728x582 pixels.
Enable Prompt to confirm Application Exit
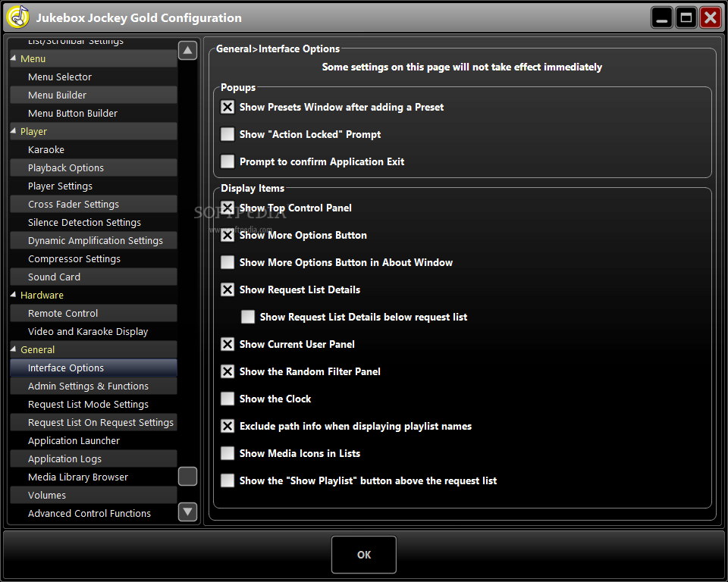tap(227, 161)
